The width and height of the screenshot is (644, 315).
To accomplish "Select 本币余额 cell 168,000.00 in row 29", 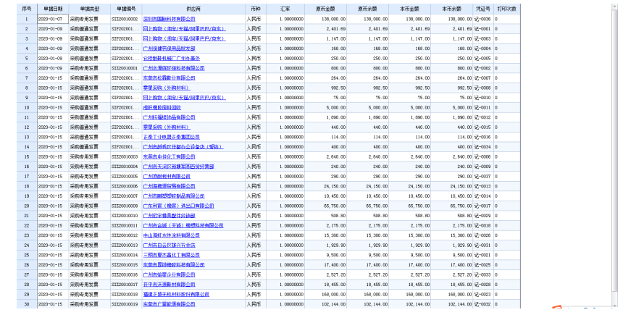I will click(452, 295).
